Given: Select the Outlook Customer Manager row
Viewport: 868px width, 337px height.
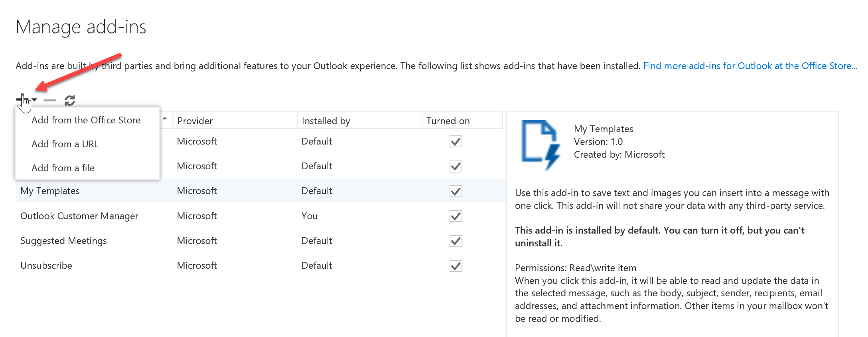Looking at the screenshot, I should pyautogui.click(x=261, y=216).
